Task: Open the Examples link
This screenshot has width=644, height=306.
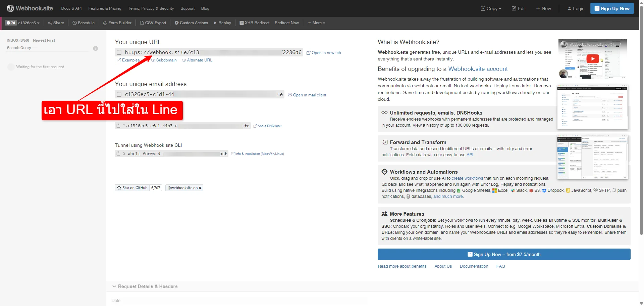Action: click(128, 60)
